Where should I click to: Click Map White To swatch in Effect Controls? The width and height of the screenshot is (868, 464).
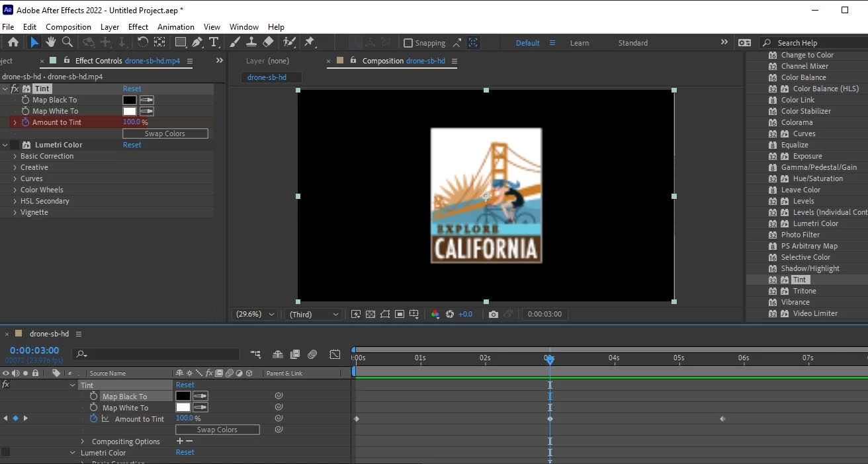(x=130, y=111)
